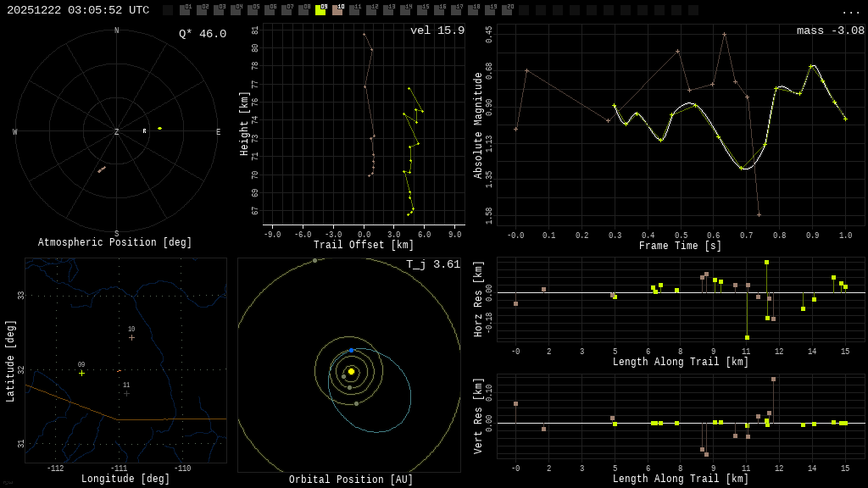Click the mass -3.08 readout
Screen dimensions: 868x488
pos(830,30)
